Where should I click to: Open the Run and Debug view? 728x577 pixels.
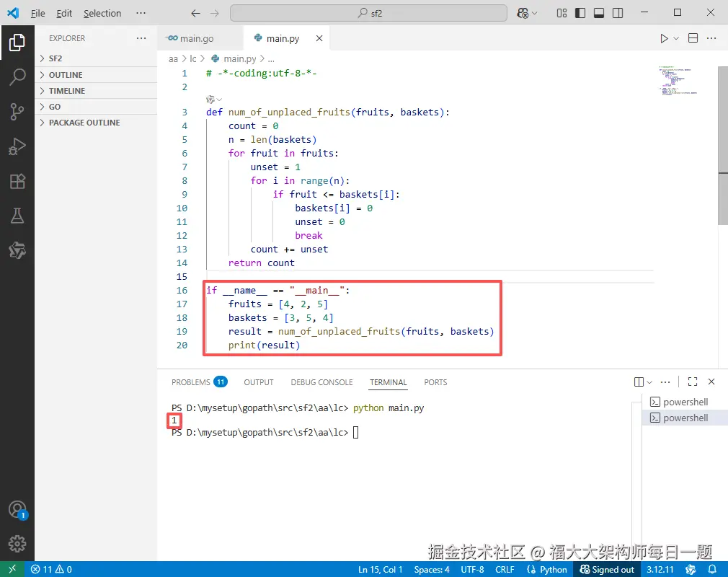[17, 146]
